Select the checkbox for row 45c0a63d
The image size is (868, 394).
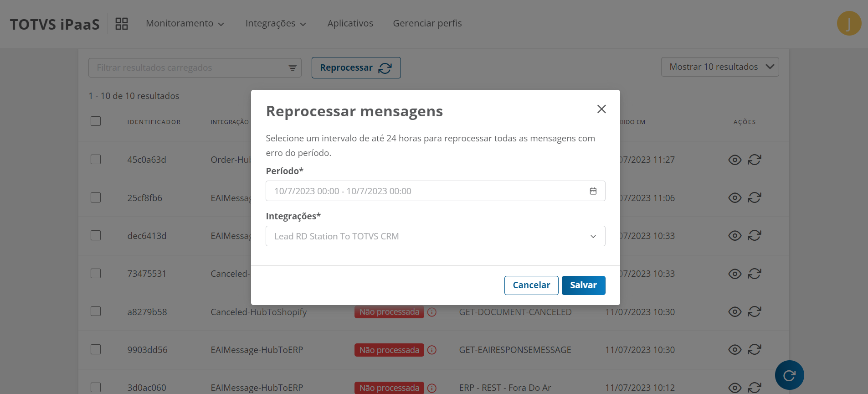[x=96, y=160]
